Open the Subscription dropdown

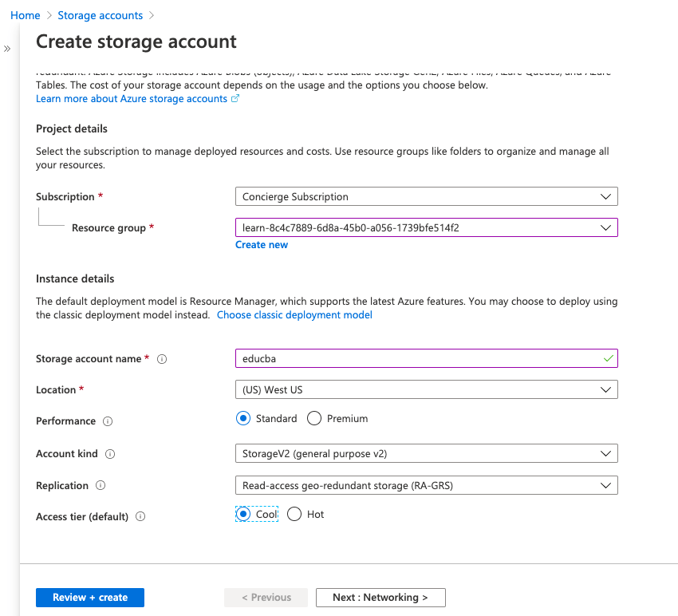(x=426, y=196)
